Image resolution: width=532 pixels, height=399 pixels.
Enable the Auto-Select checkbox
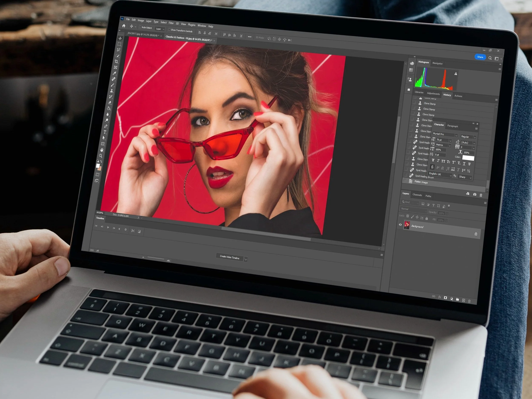click(x=140, y=27)
